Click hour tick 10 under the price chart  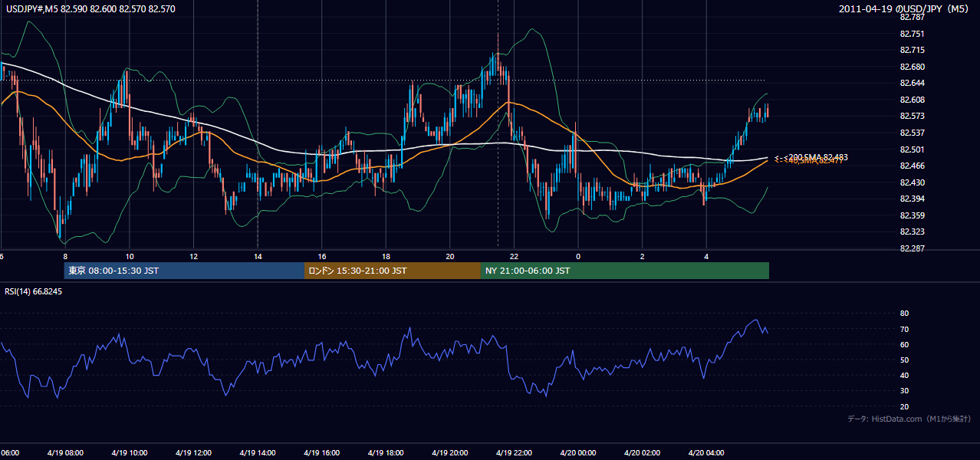click(130, 256)
